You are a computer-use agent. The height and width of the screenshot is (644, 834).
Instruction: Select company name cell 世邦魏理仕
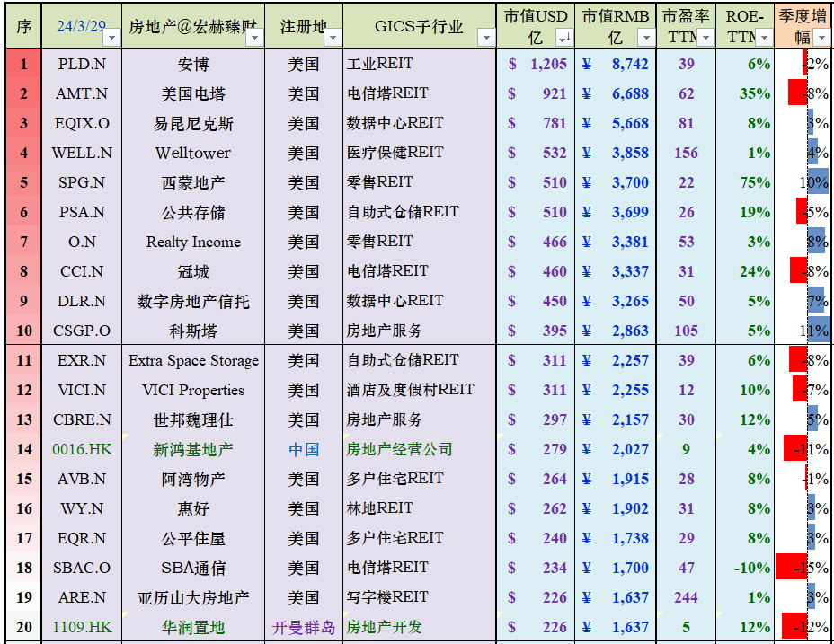click(x=193, y=419)
